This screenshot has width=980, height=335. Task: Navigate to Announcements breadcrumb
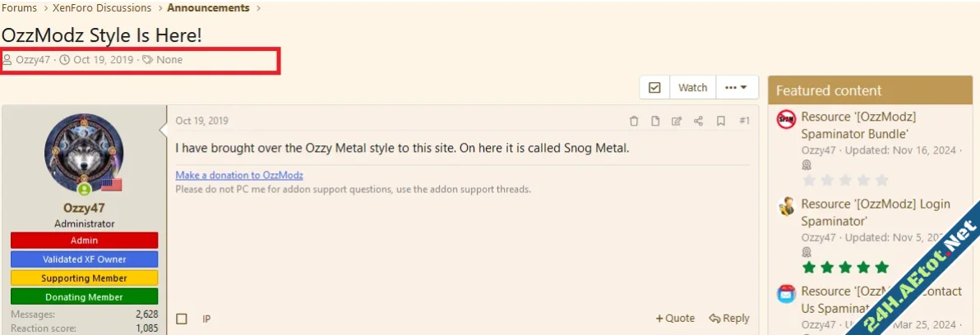pyautogui.click(x=208, y=8)
